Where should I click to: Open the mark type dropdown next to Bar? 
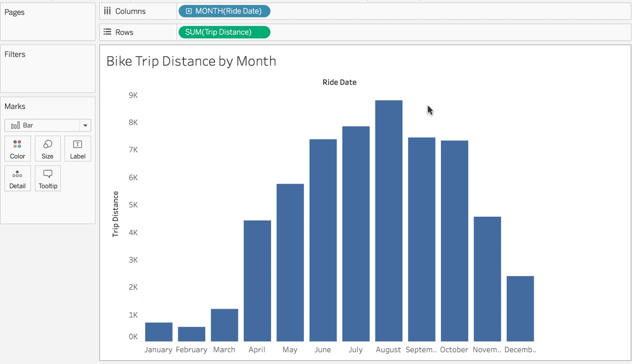pyautogui.click(x=85, y=125)
